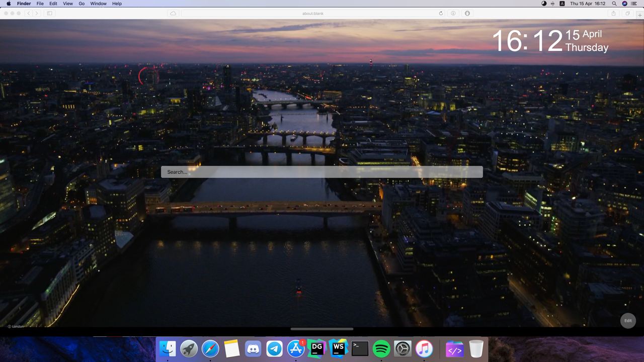Screen dimensions: 644x362
Task: Open the Help menu
Action: coord(117,4)
